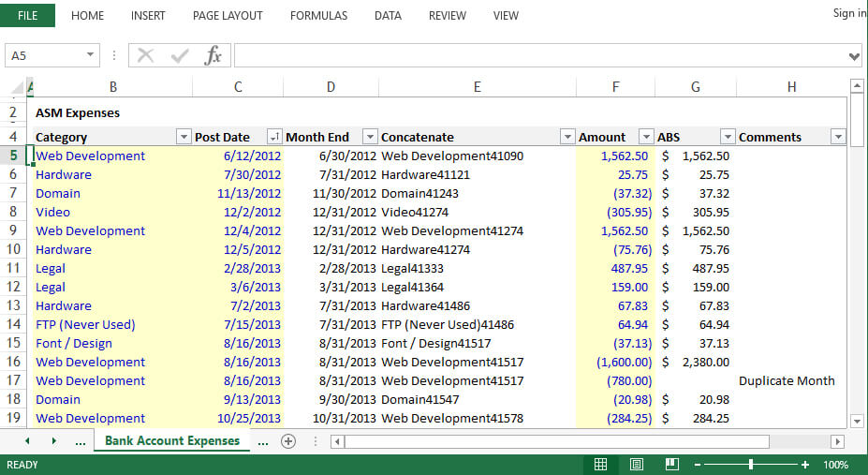Screen dimensions: 868x475
Task: Click vertical scrollbar down arrow
Action: click(857, 422)
